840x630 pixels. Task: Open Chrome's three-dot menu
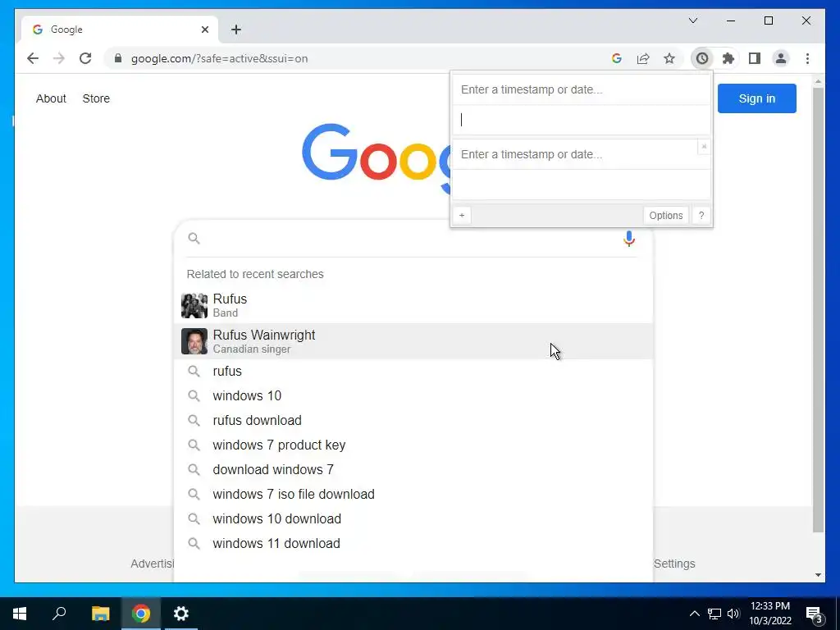tap(807, 58)
